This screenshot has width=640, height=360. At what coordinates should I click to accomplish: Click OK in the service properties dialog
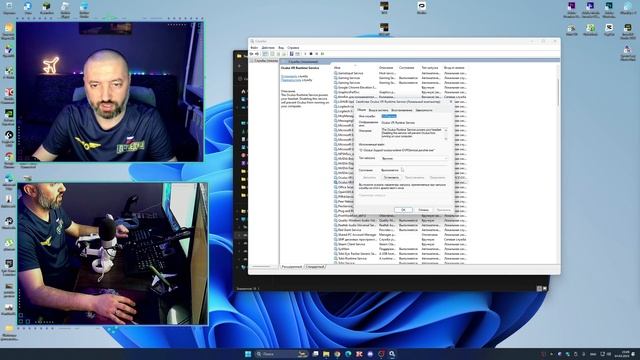pyautogui.click(x=403, y=210)
